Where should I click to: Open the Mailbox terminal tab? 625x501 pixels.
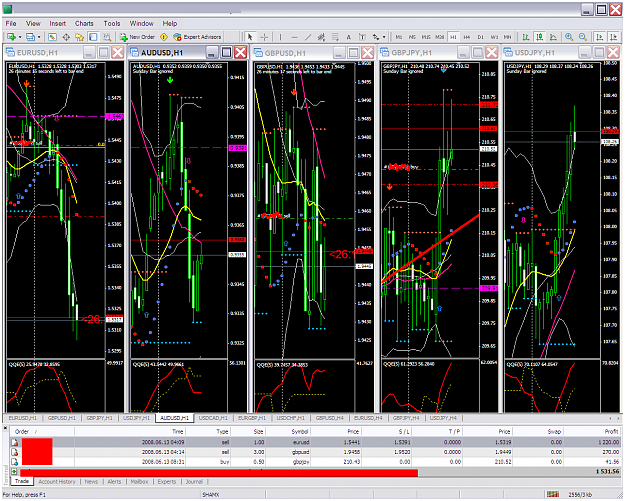(140, 481)
